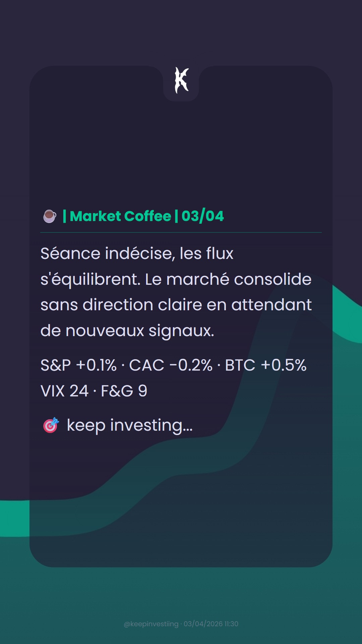Click the VIX 24 value

pyautogui.click(x=64, y=391)
